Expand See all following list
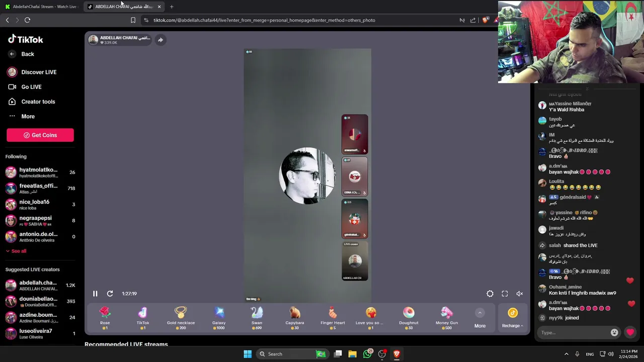 (16, 251)
